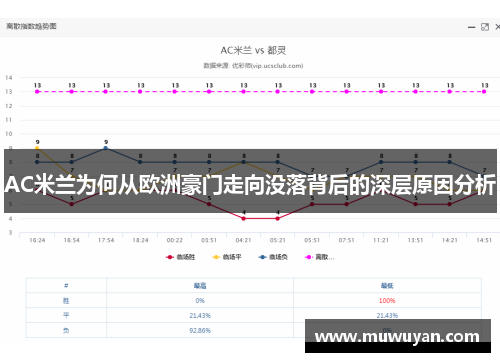Select magenta data point at 07:51
The width and height of the screenshot is (500, 362).
point(347,91)
